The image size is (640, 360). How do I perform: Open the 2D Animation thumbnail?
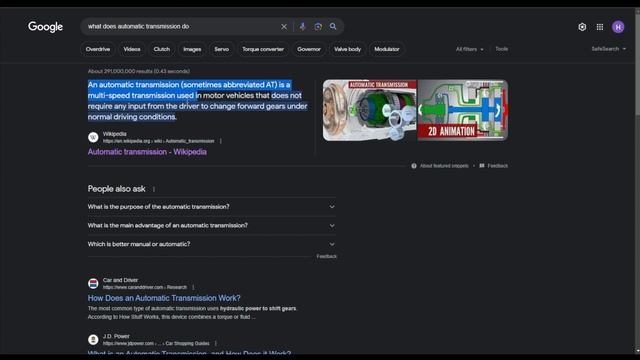(463, 110)
